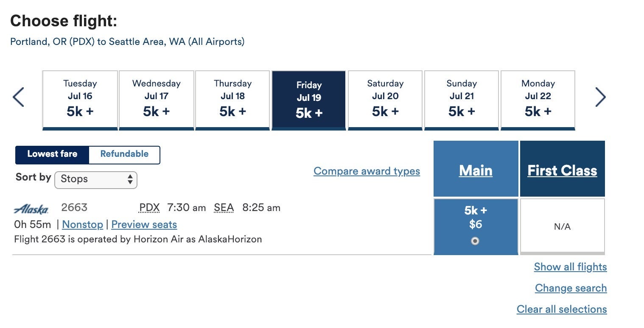
Task: Select the Sunday Jul 21 date tab
Action: click(x=461, y=99)
